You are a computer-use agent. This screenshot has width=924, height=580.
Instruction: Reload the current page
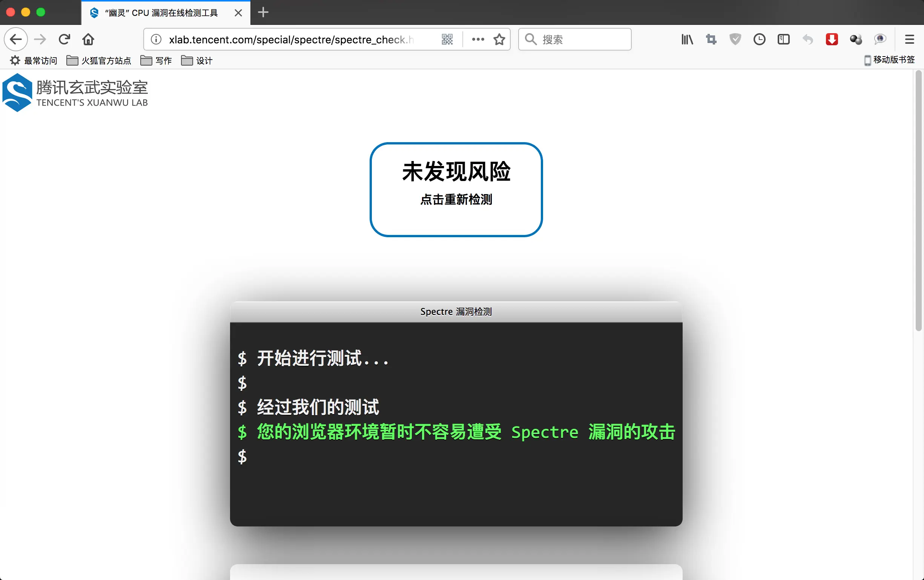pos(64,39)
